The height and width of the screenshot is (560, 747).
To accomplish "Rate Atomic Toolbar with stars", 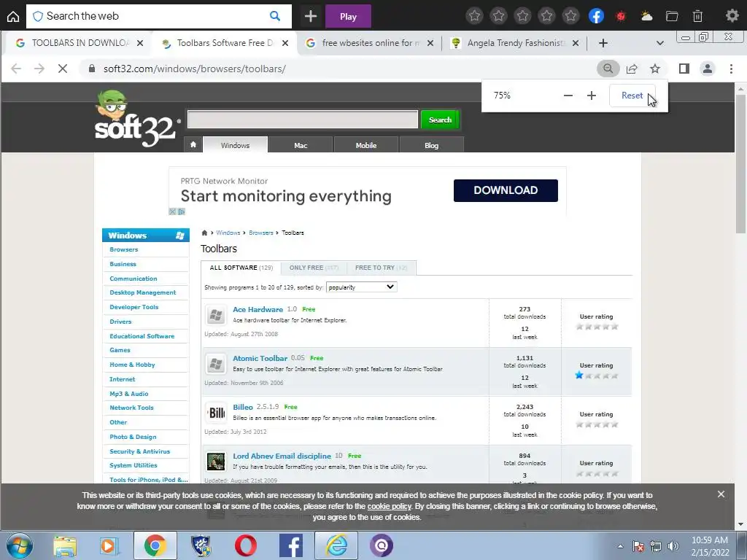I will [x=597, y=376].
